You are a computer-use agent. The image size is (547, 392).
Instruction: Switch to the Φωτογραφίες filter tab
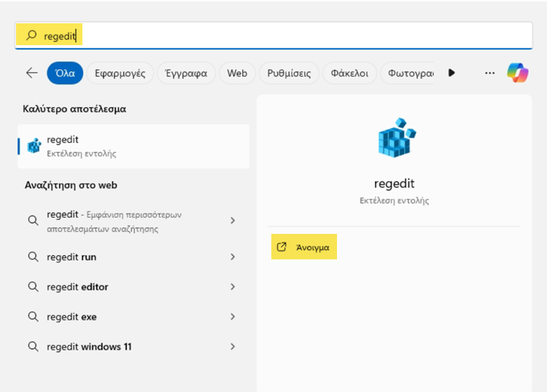point(408,73)
